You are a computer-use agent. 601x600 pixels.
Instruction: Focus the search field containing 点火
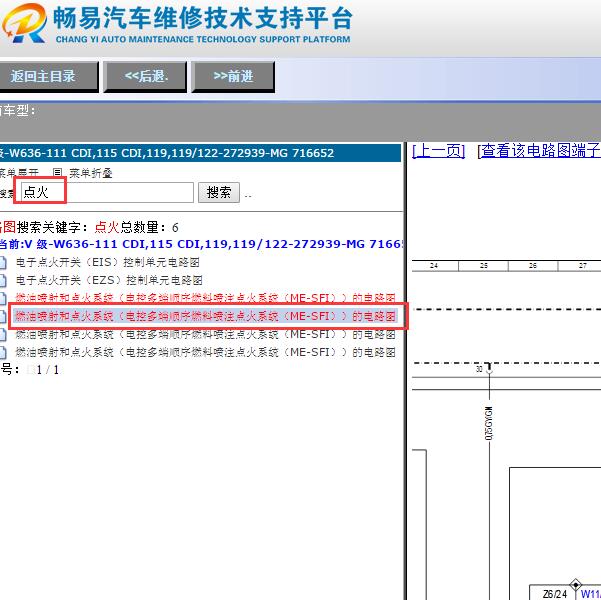107,192
